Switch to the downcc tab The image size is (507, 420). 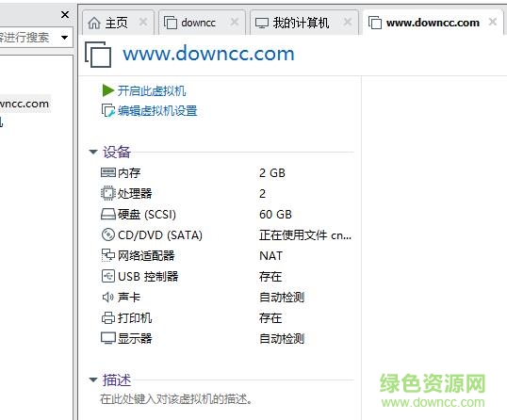click(x=202, y=23)
